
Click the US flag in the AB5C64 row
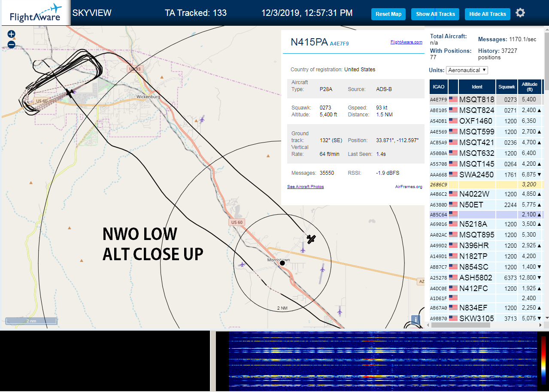coord(453,214)
